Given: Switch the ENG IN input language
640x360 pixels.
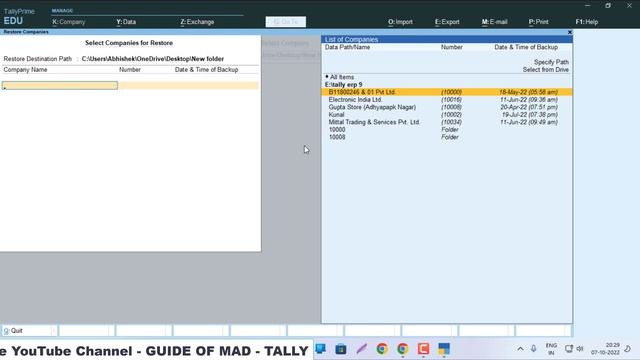Looking at the screenshot, I should point(551,349).
